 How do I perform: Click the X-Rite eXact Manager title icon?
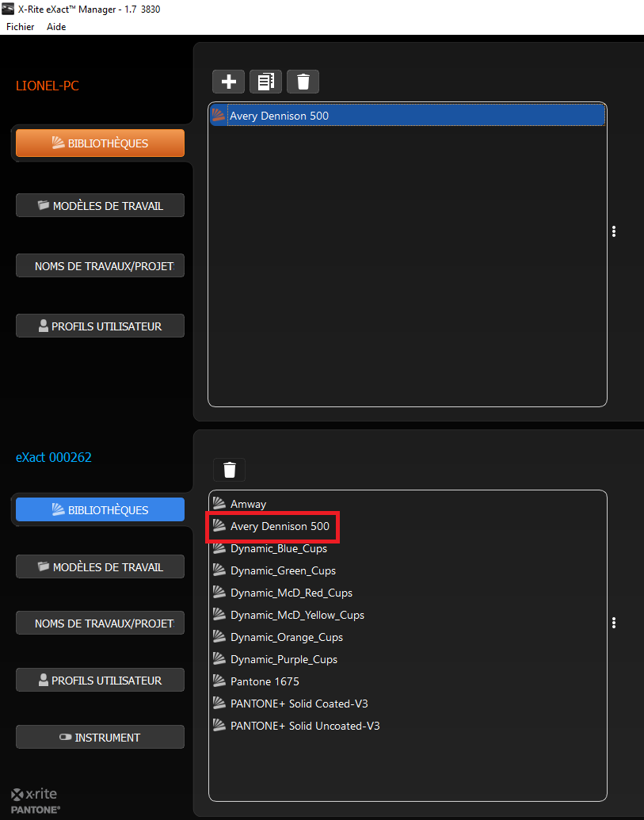point(8,9)
